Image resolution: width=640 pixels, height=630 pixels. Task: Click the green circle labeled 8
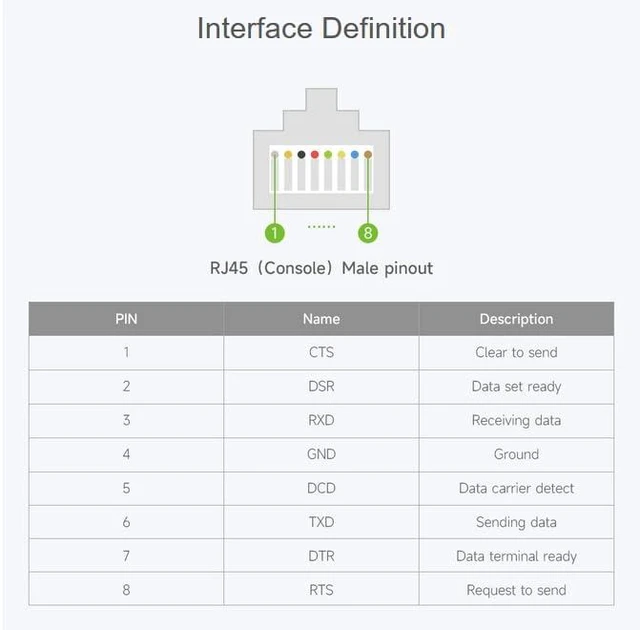[368, 233]
